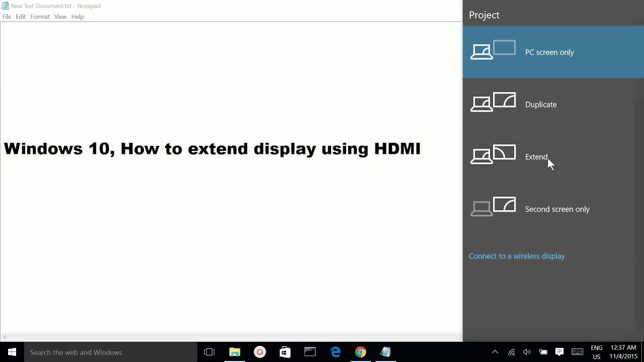Open the Windows Store taskbar icon
The image size is (644, 362).
pos(285,352)
